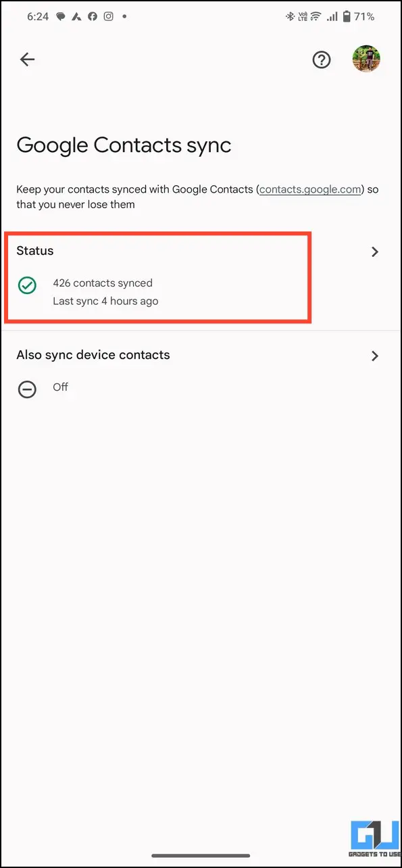The image size is (402, 868).
Task: Open the contacts.google.com link
Action: coord(310,189)
